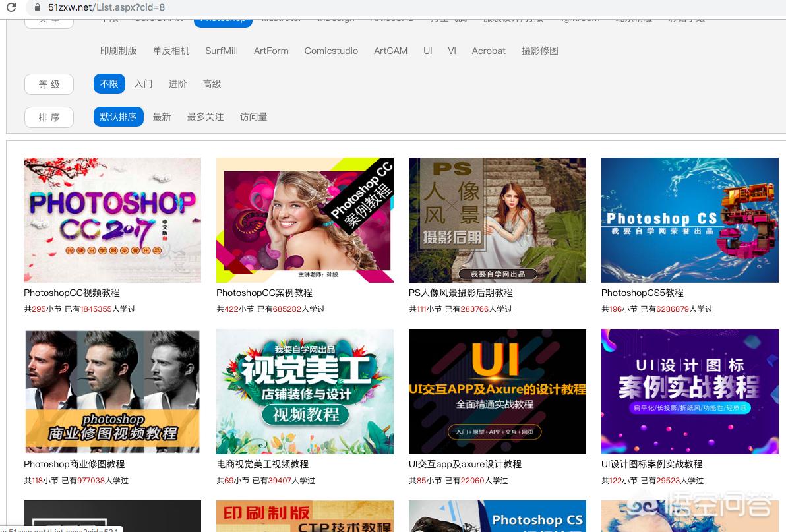Click the PhotoshopCS5教程 title link
Image resolution: width=786 pixels, height=532 pixels.
[x=642, y=293]
